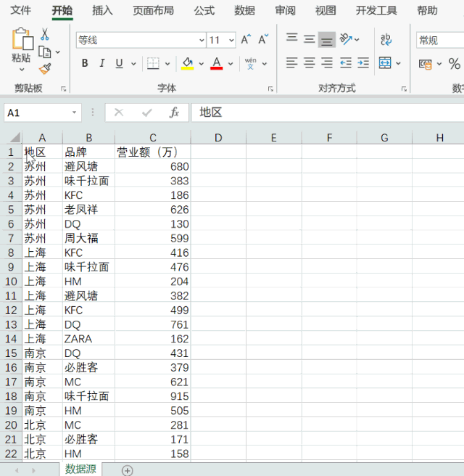Click Merge and Center icon
The width and height of the screenshot is (464, 476).
coord(385,63)
